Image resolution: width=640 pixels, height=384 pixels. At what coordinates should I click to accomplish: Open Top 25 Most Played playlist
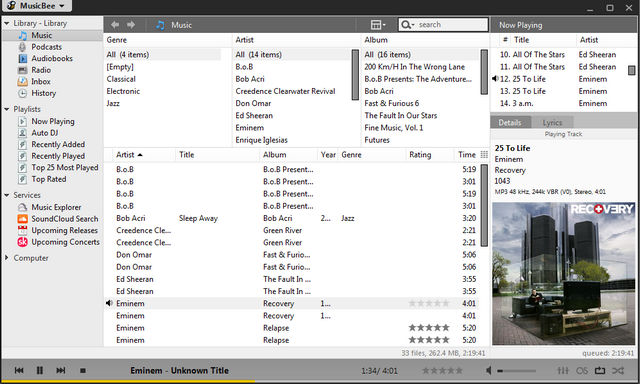tap(64, 167)
